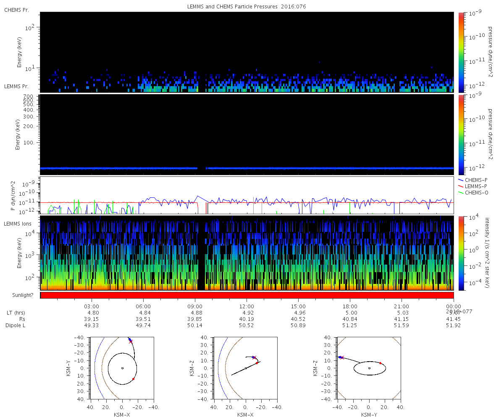Click the LEMMS-P legend entry
504x420 pixels.
click(x=473, y=186)
